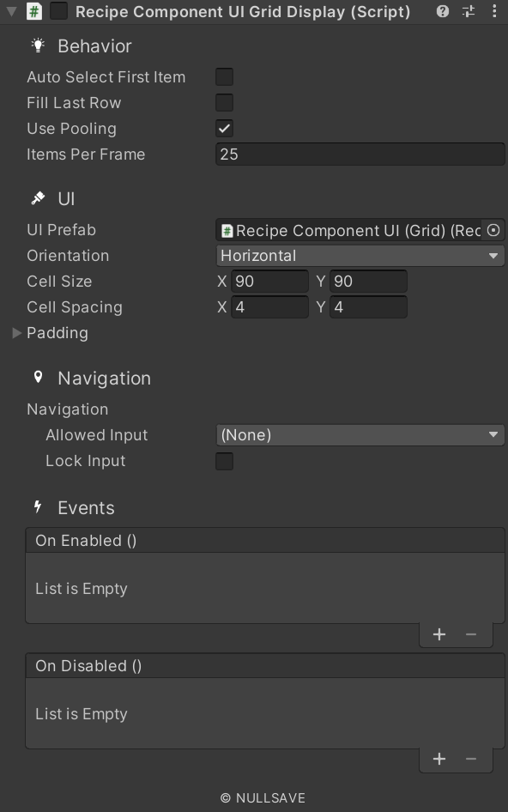The image size is (508, 812).
Task: Click the UI brush icon
Action: tap(38, 198)
